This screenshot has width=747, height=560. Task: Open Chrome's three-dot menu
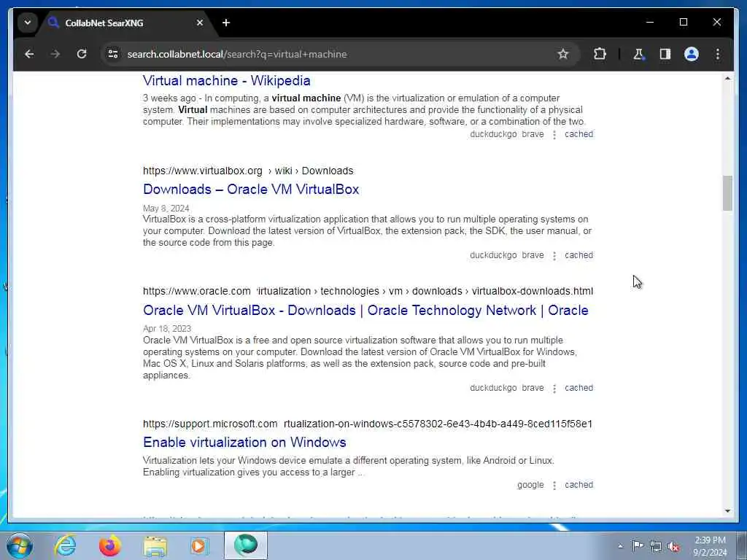point(718,54)
